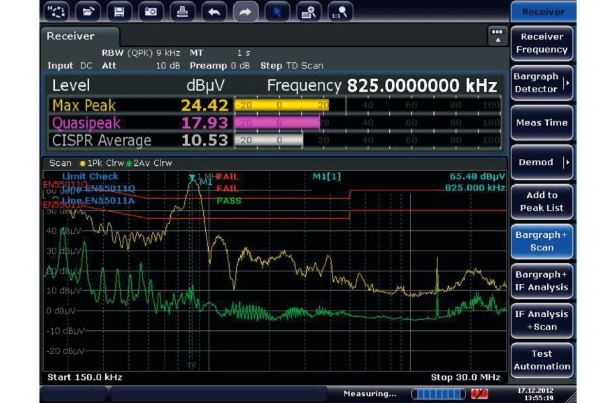Click the white CISPR Average bargraph
This screenshot has height=403, width=596.
tap(269, 140)
